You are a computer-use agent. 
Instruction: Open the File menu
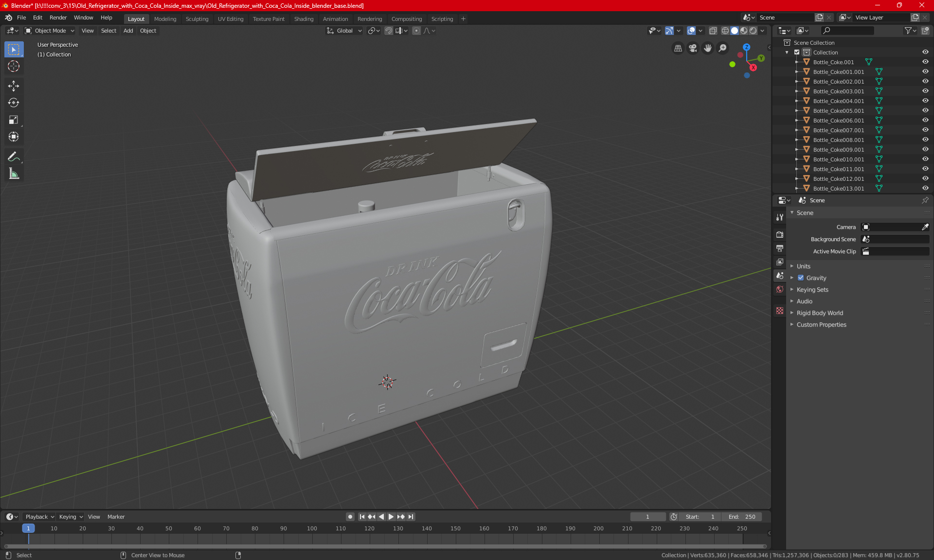tap(21, 17)
